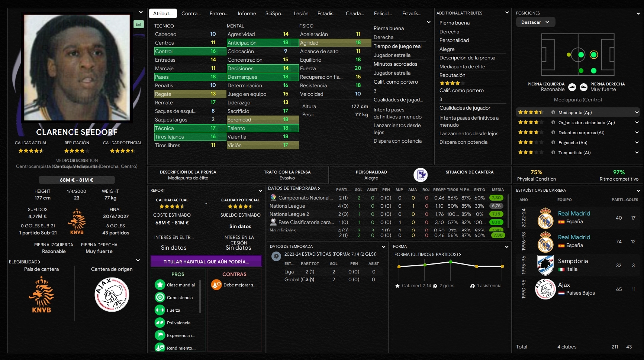Viewport: 644px width, 360px height.
Task: Open the FORMA (ÚLTIMOS 5 PARTIDOS) link
Action: tap(428, 254)
